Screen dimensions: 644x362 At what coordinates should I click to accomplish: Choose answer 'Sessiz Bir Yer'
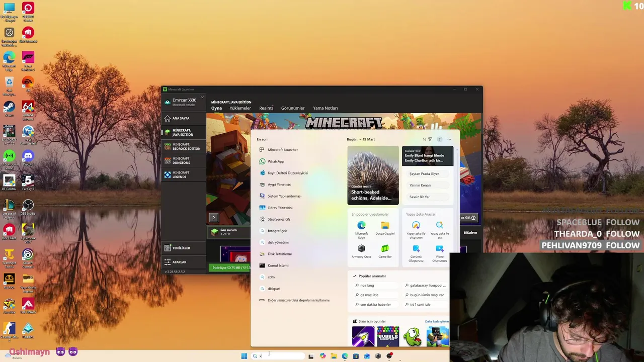tap(428, 197)
